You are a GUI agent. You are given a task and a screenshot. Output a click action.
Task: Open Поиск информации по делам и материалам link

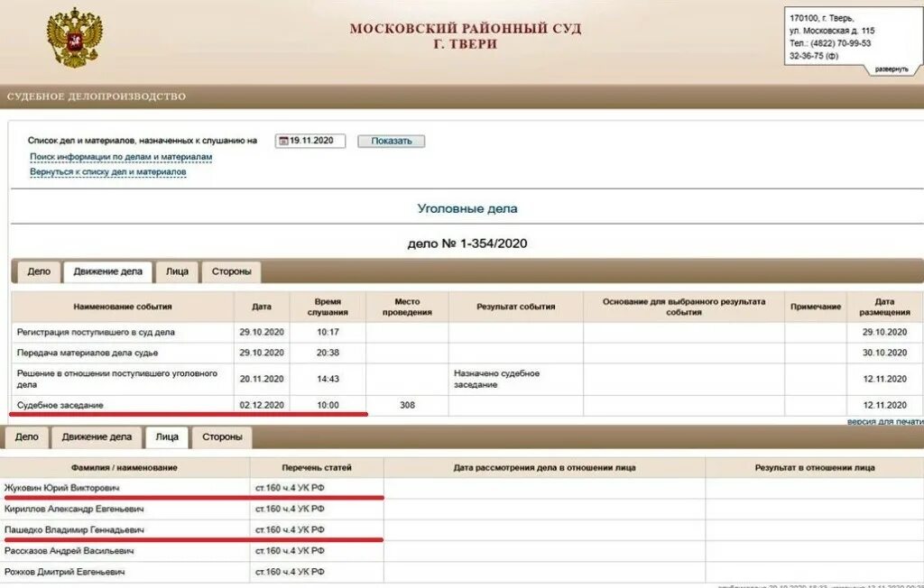point(121,157)
